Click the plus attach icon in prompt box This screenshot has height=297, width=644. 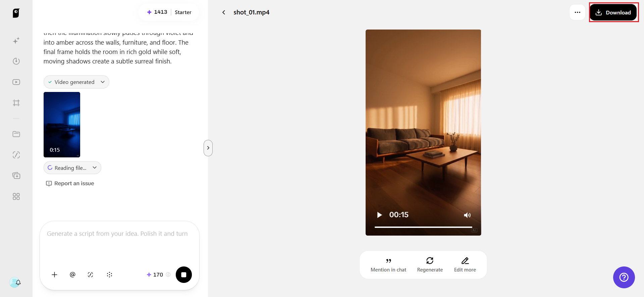[54, 275]
